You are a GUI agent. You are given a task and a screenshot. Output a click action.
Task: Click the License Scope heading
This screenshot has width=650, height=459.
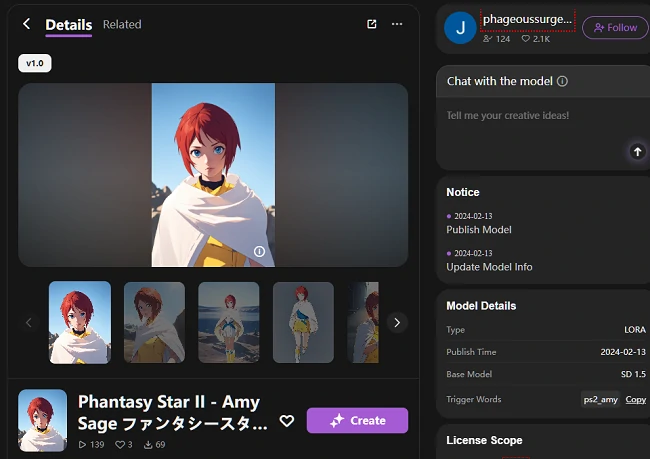pyautogui.click(x=484, y=440)
